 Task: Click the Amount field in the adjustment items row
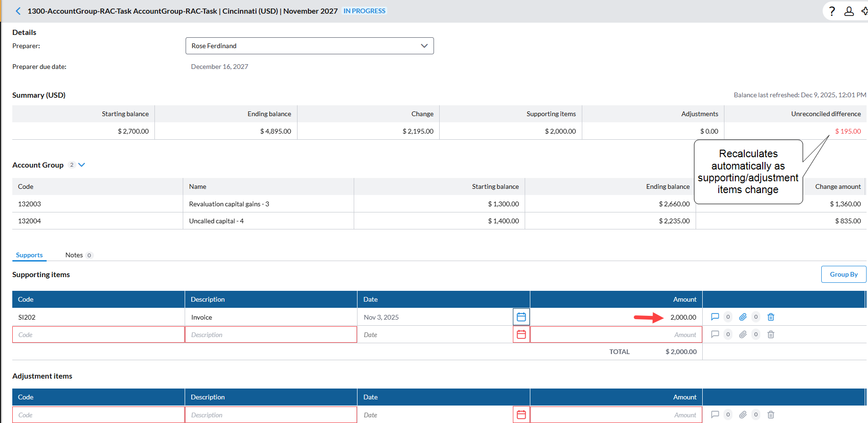[616, 415]
